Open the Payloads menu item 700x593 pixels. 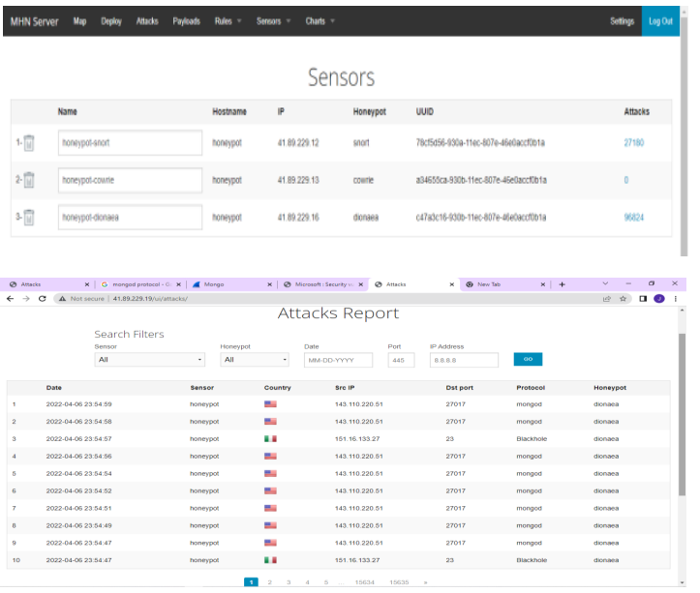pyautogui.click(x=186, y=21)
